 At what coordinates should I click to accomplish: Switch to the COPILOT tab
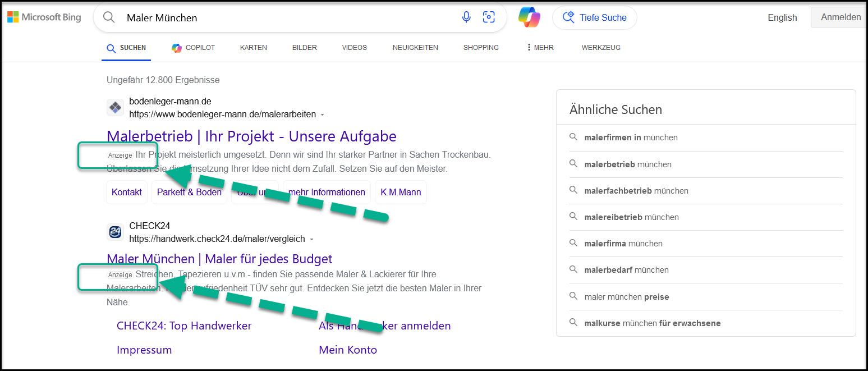[194, 48]
